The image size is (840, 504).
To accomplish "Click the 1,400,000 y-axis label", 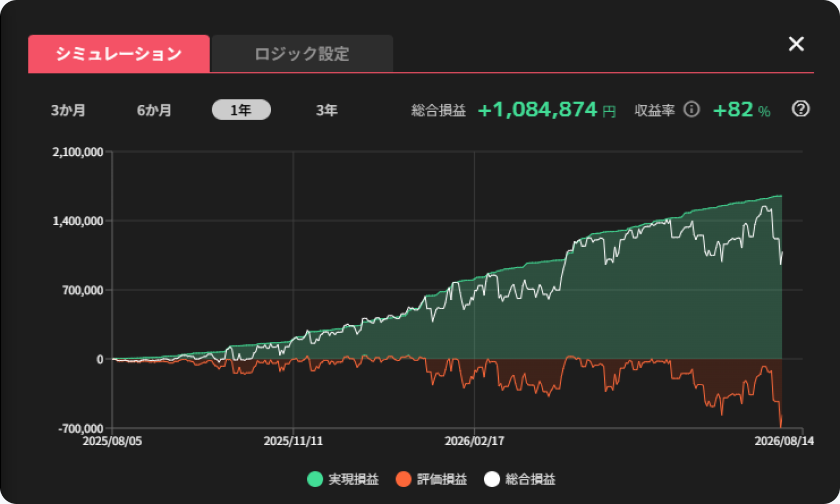I will (78, 221).
